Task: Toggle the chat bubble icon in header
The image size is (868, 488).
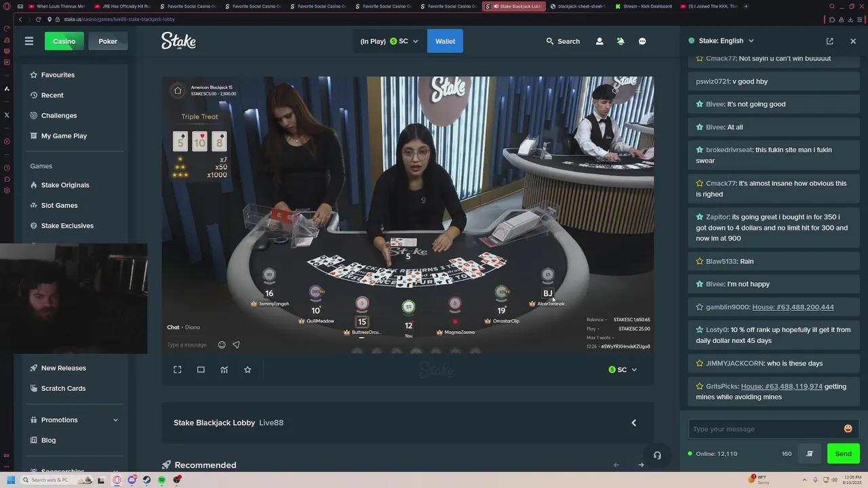Action: [642, 41]
